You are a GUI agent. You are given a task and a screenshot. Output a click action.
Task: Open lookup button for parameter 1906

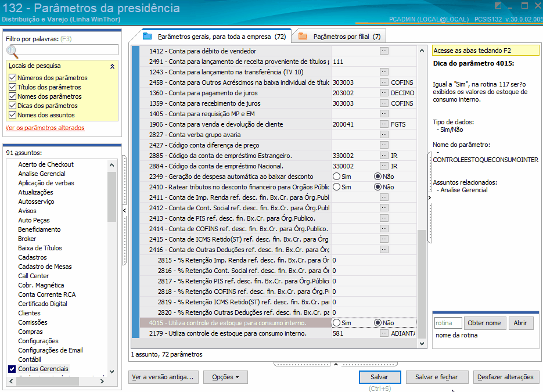click(x=384, y=124)
